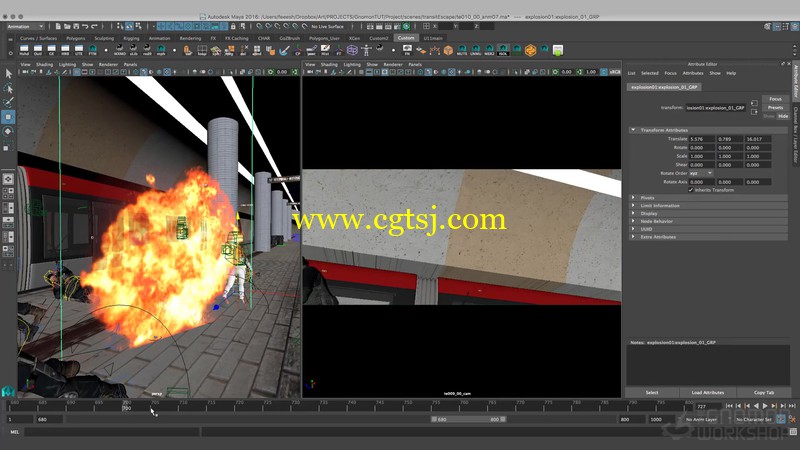The image size is (800, 450).
Task: Click the orange cube shelf icon
Action: coord(448,50)
